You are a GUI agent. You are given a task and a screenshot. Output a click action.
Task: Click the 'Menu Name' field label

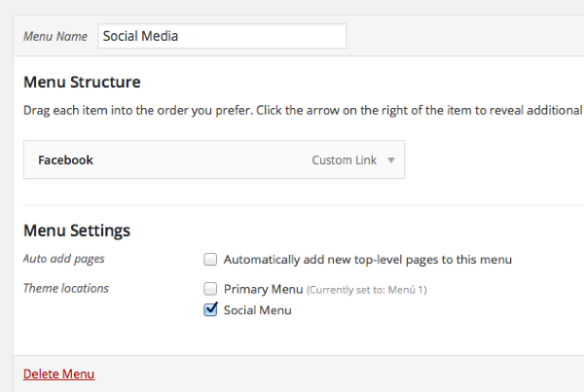coord(55,37)
